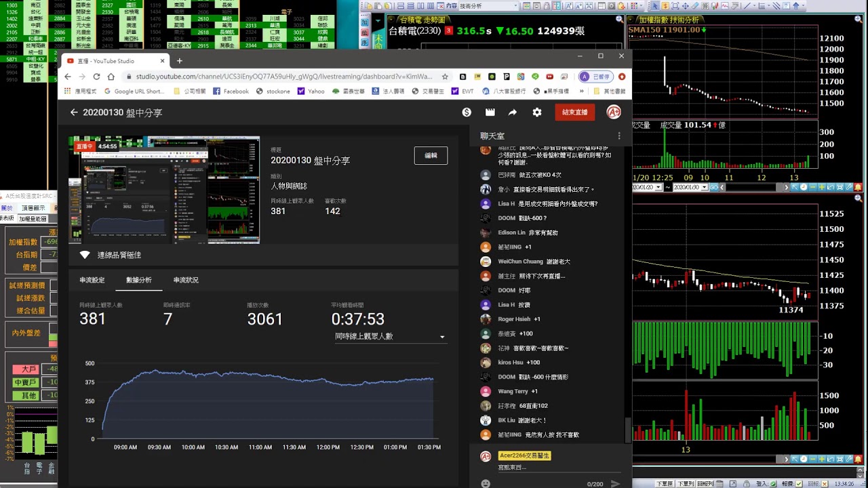Open the chat emoji picker
Screen dimensions: 868x488
pyautogui.click(x=486, y=483)
